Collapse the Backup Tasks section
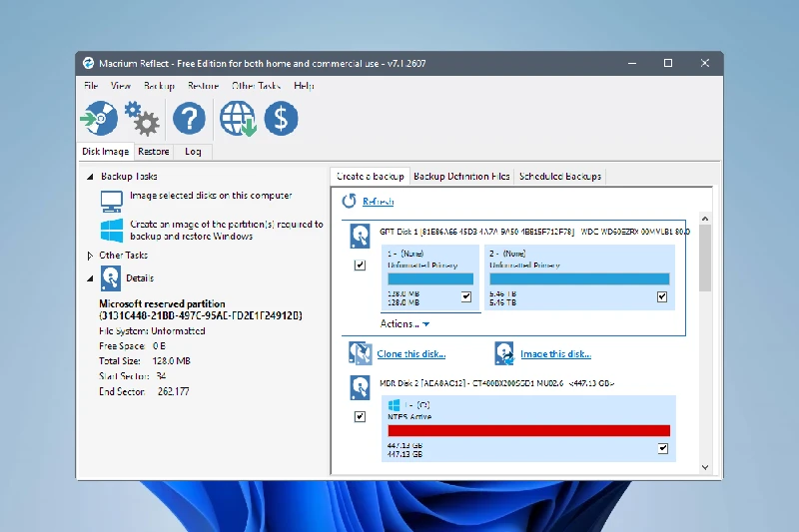This screenshot has height=532, width=799. click(x=91, y=177)
